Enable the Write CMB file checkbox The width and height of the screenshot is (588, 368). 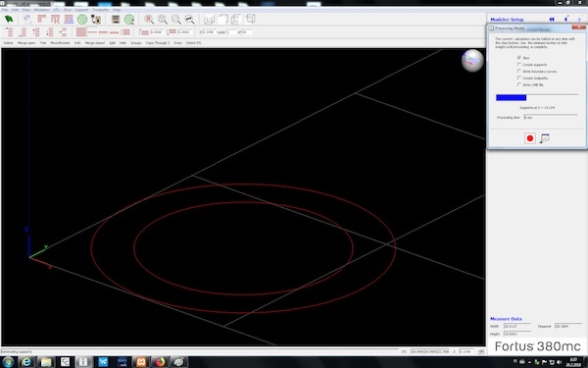click(x=519, y=84)
